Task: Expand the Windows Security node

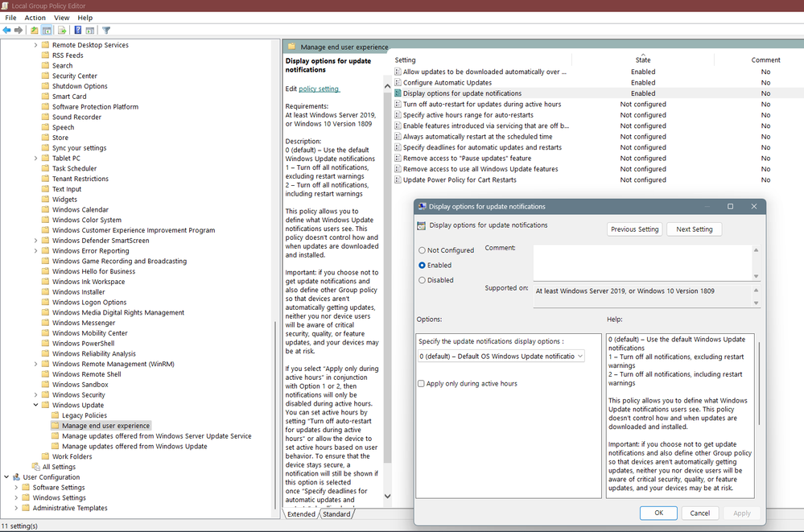Action: [36, 394]
